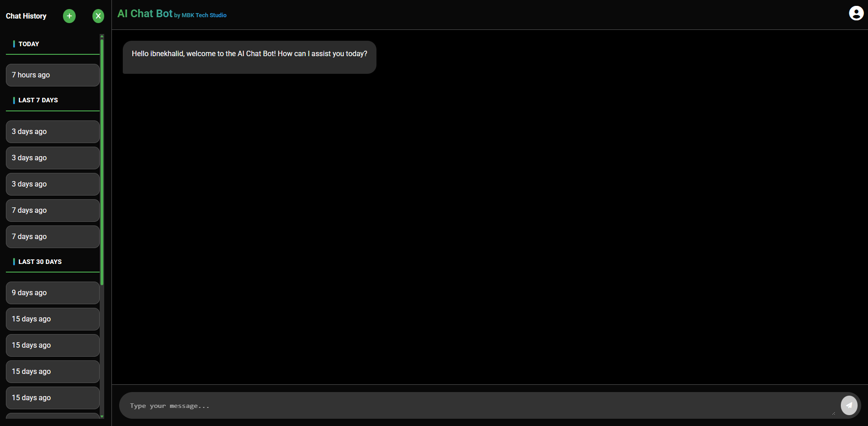Click the resize grip on the message box
Viewport: 868px width, 426px height.
coord(833,412)
